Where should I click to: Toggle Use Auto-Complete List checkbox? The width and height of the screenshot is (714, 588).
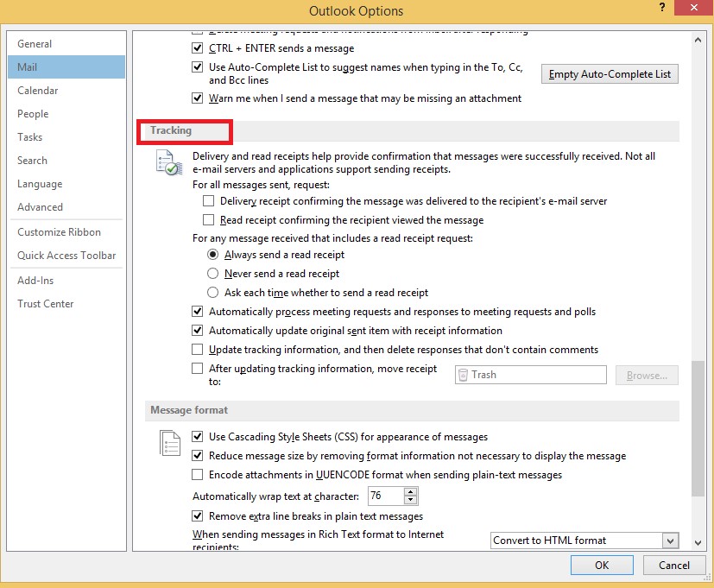(197, 67)
